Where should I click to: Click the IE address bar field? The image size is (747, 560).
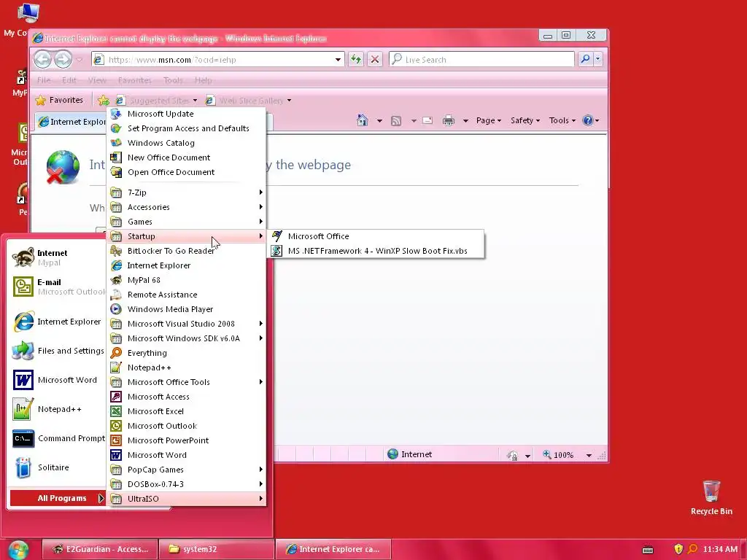(x=217, y=60)
